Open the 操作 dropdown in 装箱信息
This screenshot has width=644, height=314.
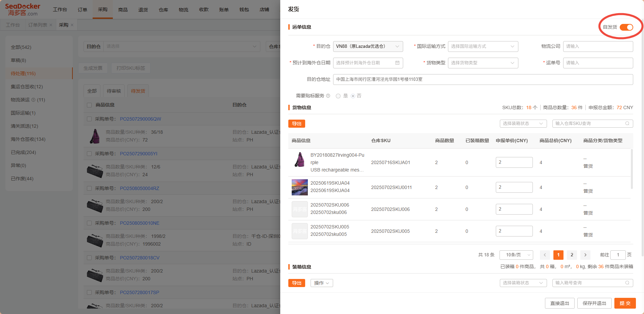[322, 283]
